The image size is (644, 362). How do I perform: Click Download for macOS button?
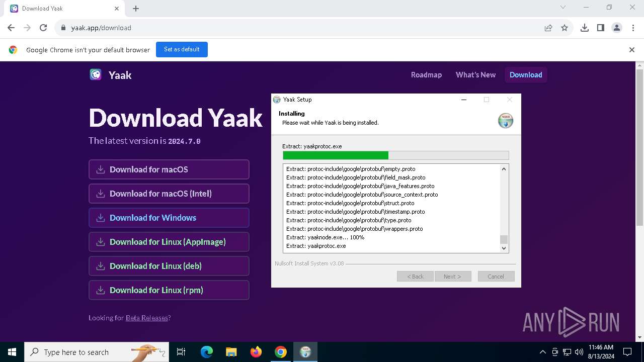pos(169,169)
